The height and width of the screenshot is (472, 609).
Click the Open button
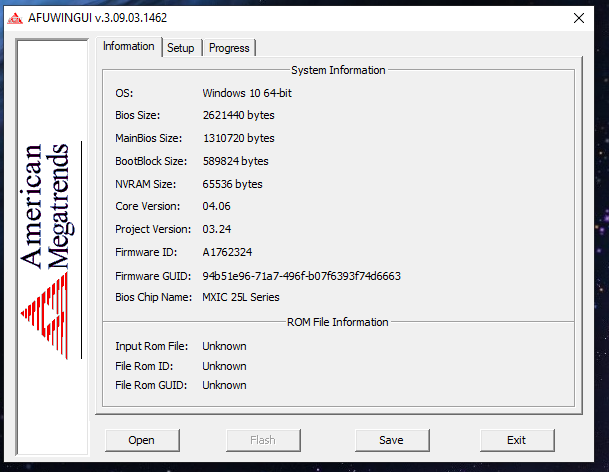pos(142,440)
